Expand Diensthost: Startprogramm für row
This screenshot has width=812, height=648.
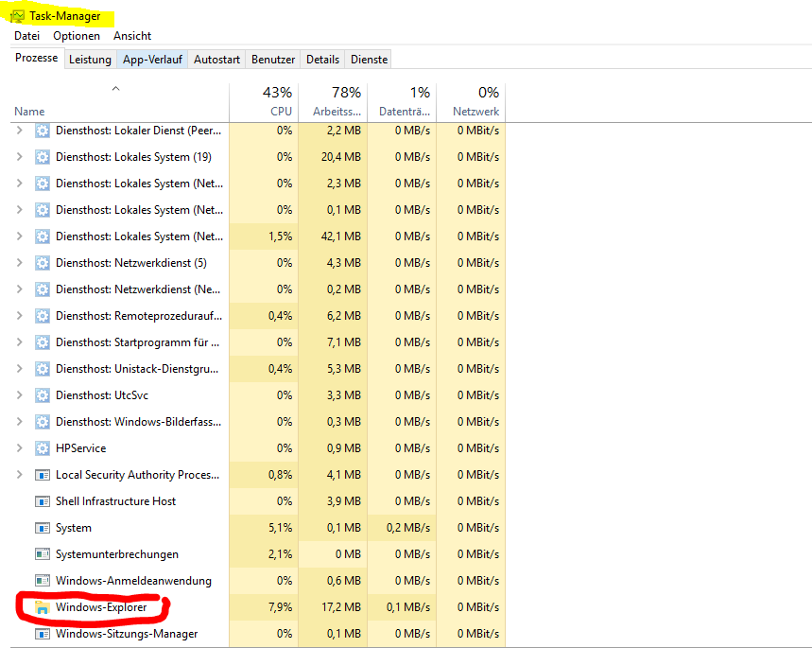pyautogui.click(x=19, y=342)
